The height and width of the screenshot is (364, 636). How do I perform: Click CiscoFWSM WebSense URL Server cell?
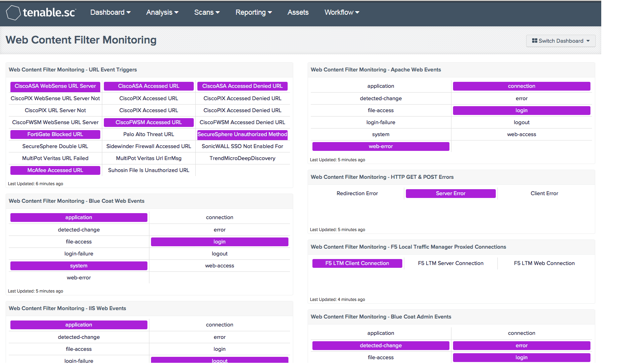coord(55,122)
